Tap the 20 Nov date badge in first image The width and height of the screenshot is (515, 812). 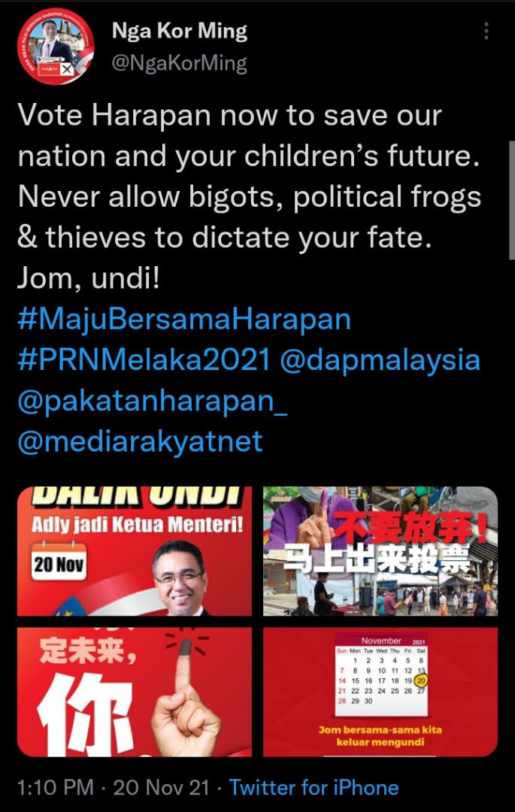[x=59, y=564]
